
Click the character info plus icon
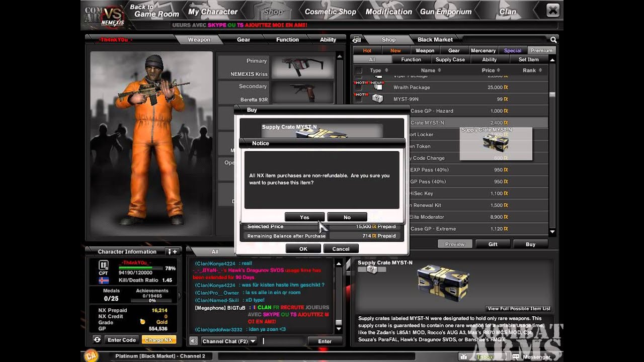[172, 251]
